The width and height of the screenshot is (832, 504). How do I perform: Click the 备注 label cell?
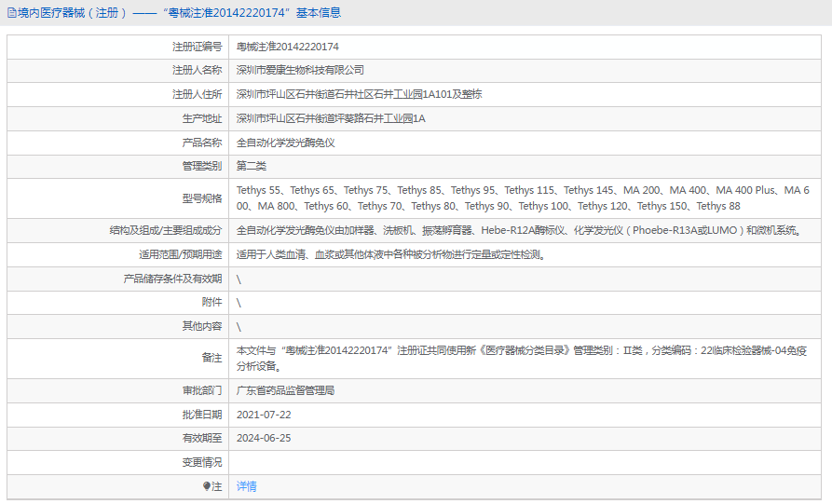point(117,358)
